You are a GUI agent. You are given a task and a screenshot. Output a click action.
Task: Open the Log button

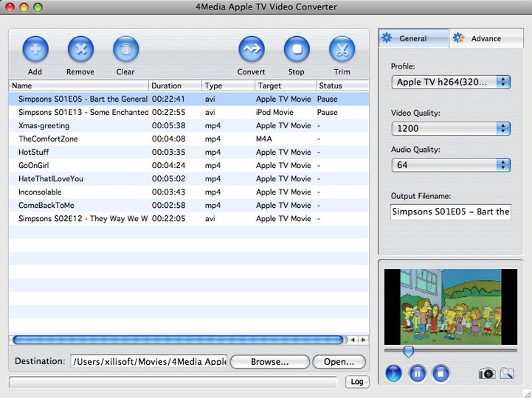click(x=357, y=382)
